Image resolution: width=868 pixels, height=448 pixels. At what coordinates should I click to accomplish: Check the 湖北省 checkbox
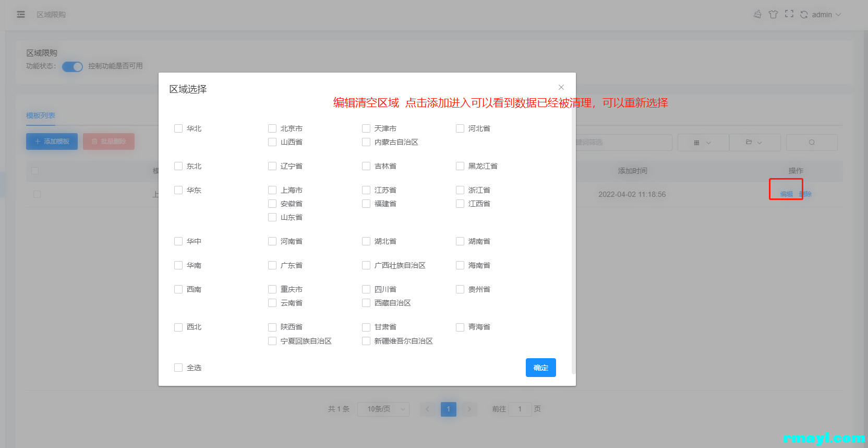366,241
